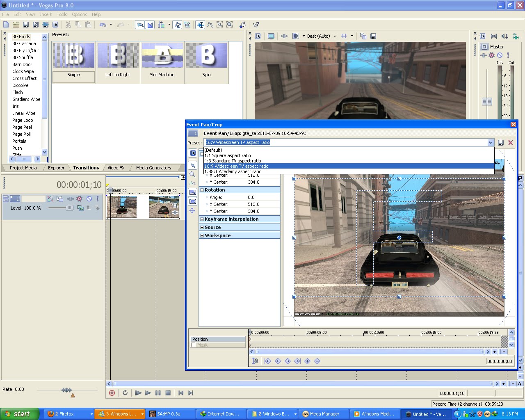Choose the Slot Machine preset thumbnail
525x420 pixels.
point(162,62)
